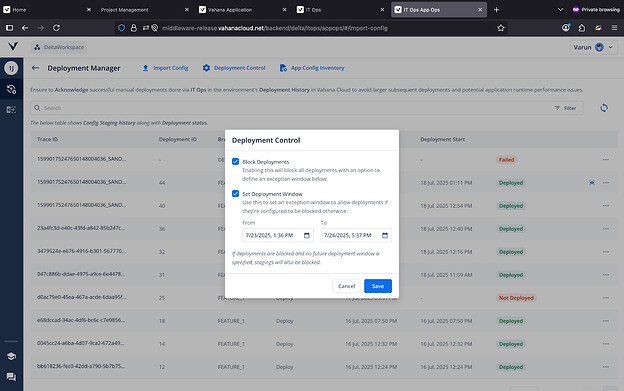The height and width of the screenshot is (391, 624).
Task: Click the From date input field
Action: point(278,235)
